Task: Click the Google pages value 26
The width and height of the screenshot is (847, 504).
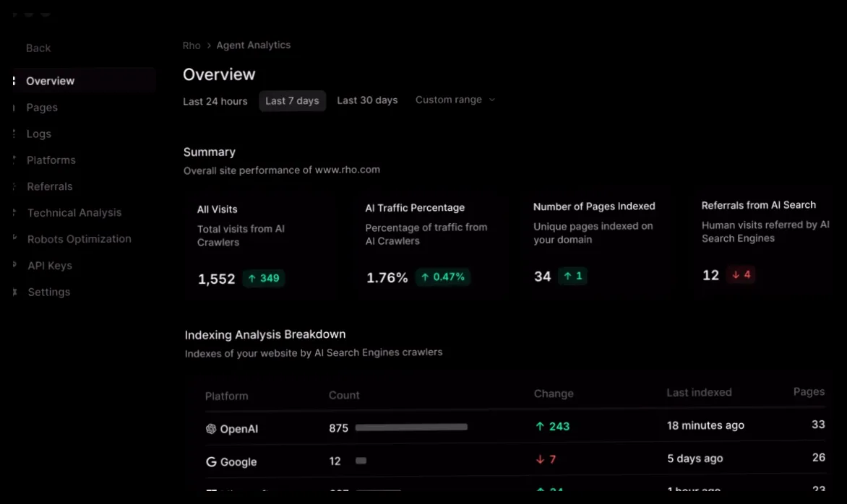Action: (x=819, y=458)
